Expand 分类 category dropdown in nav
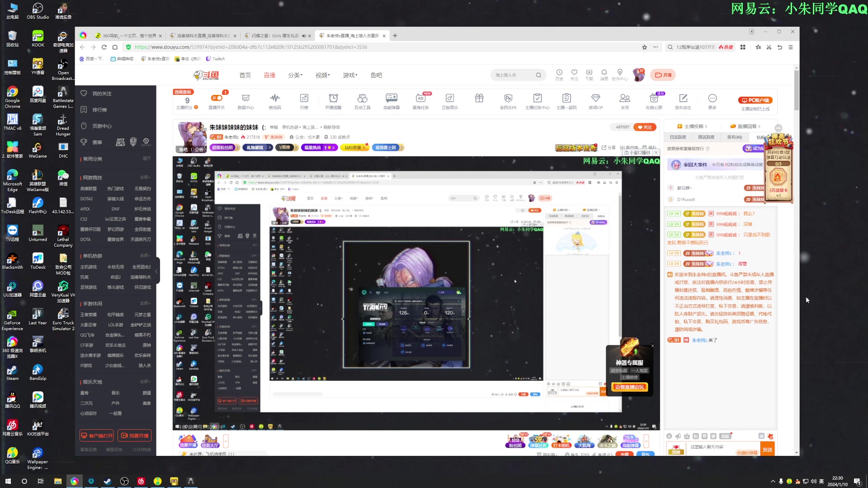This screenshot has width=868, height=488. (x=295, y=75)
